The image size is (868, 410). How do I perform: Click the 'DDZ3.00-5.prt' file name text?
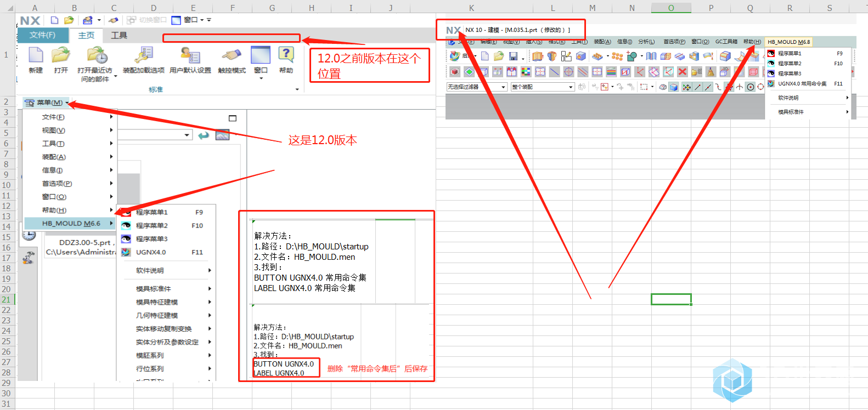coord(85,242)
